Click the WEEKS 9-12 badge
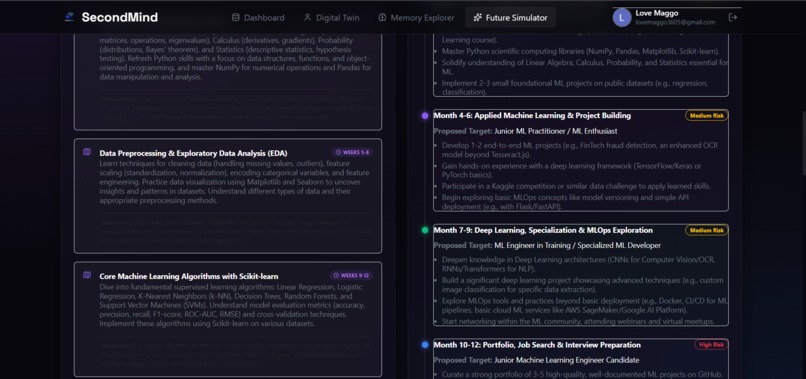Viewport: 806px width, 379px height. [x=351, y=276]
